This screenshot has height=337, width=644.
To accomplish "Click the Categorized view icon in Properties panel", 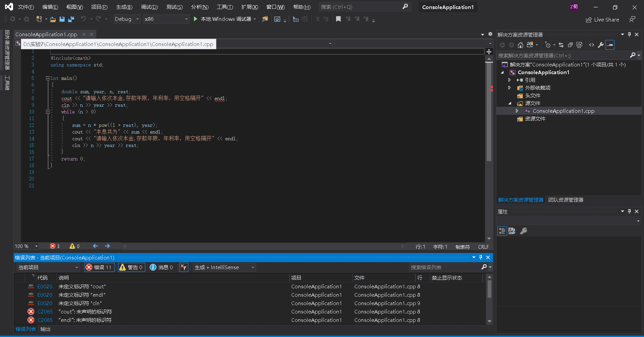I will tap(502, 231).
